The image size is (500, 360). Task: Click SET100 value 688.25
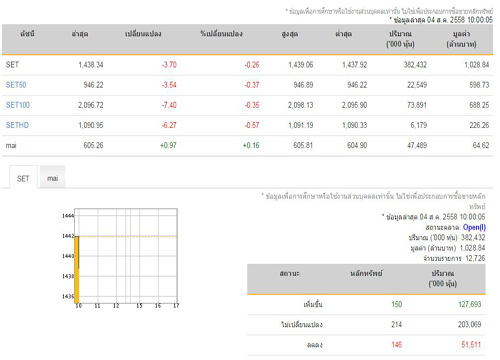[x=479, y=105]
